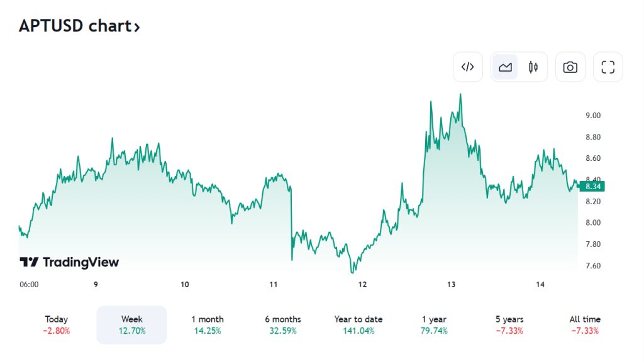Click the 8.34 current price label
This screenshot has height=362, width=644.
594,187
